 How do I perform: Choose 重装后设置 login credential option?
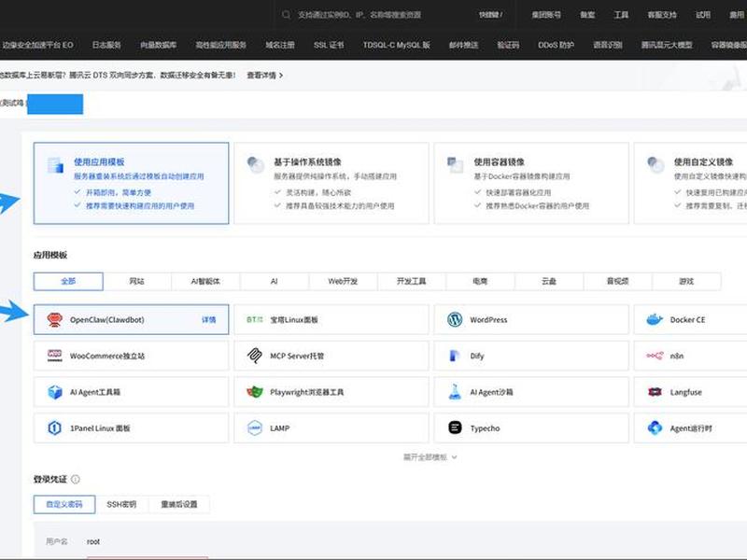point(179,504)
